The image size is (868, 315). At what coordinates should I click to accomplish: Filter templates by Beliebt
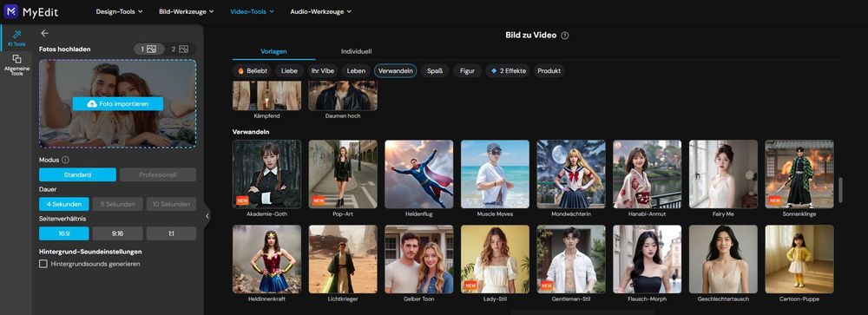pos(253,71)
